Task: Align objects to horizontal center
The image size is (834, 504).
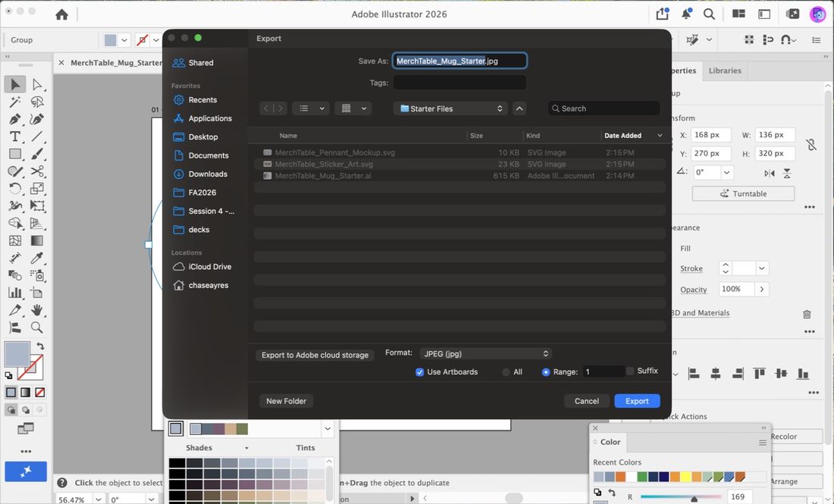Action: click(x=716, y=374)
